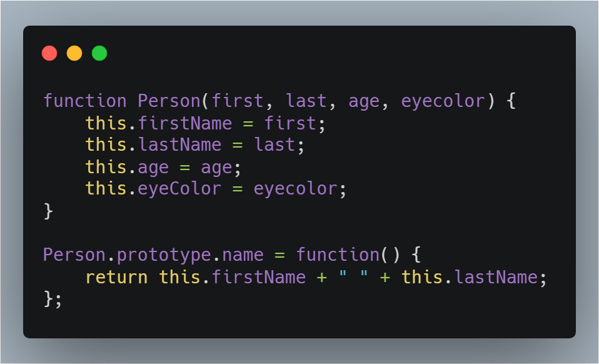The image size is (599, 364).
Task: Click the name property after prototype
Action: pyautogui.click(x=243, y=255)
